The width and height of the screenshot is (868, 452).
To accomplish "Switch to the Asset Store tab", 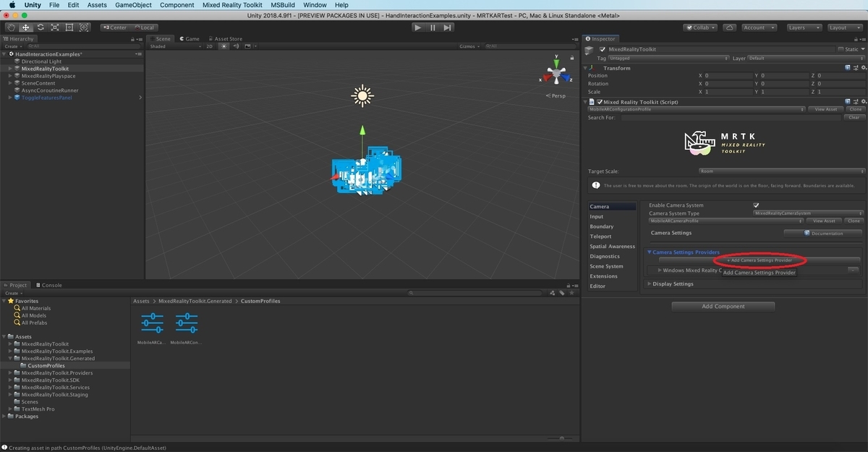I will coord(226,39).
